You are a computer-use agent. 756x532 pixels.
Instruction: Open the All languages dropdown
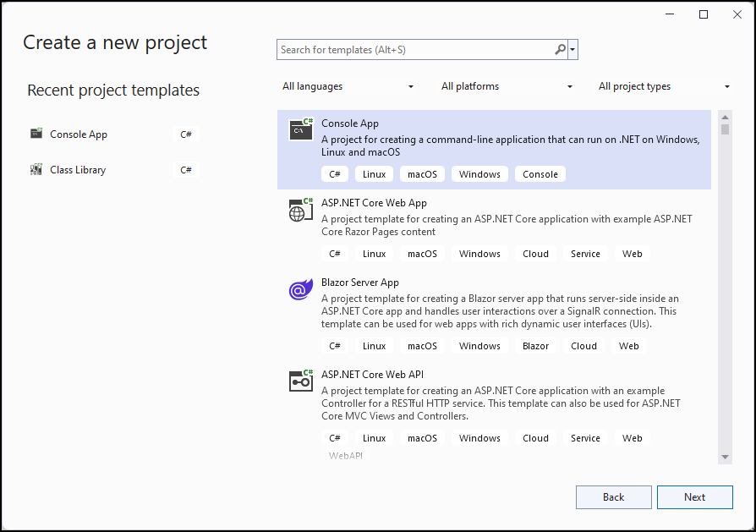pos(349,85)
